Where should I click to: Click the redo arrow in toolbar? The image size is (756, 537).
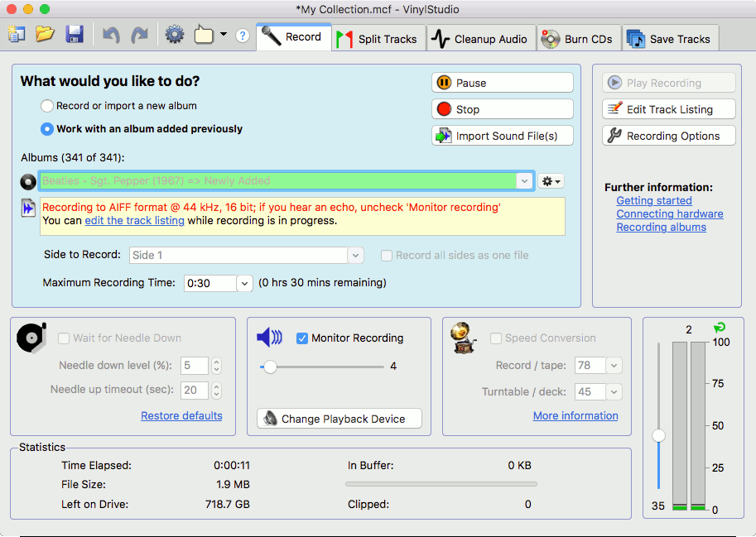140,35
